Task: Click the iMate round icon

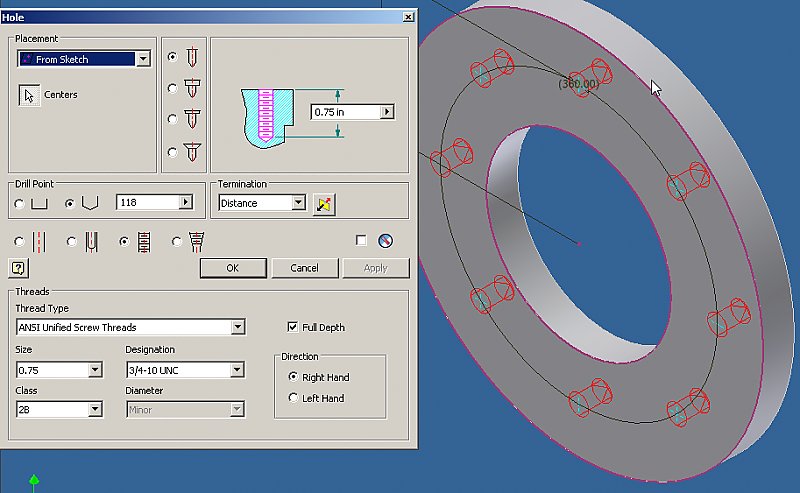Action: (x=385, y=241)
